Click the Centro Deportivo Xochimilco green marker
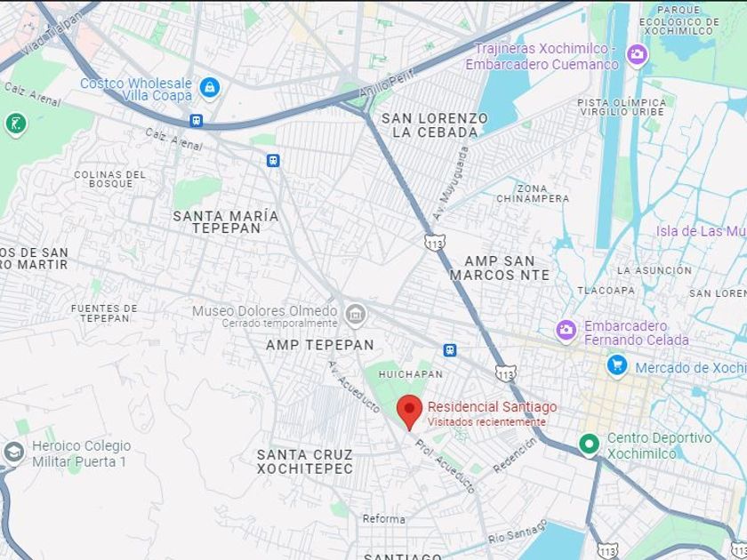The height and width of the screenshot is (560, 747). point(589,444)
